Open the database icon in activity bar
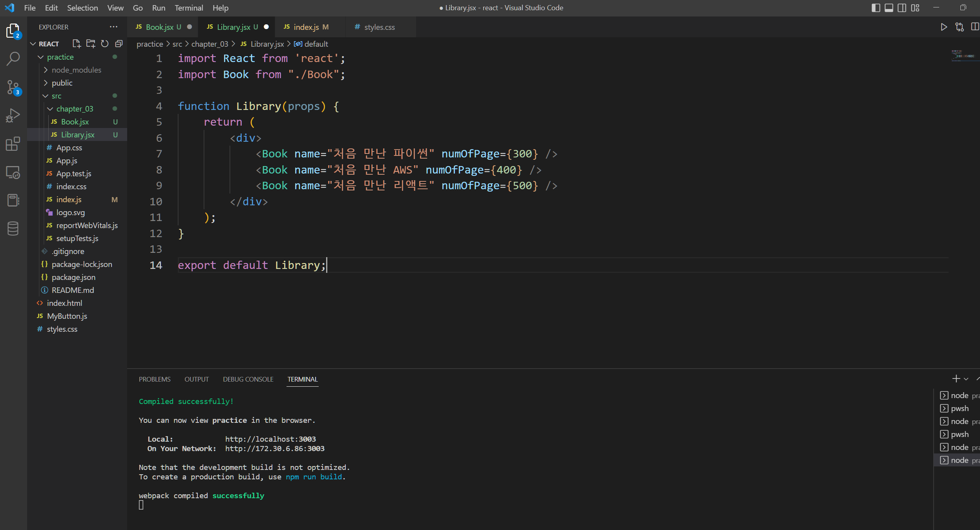 tap(13, 228)
